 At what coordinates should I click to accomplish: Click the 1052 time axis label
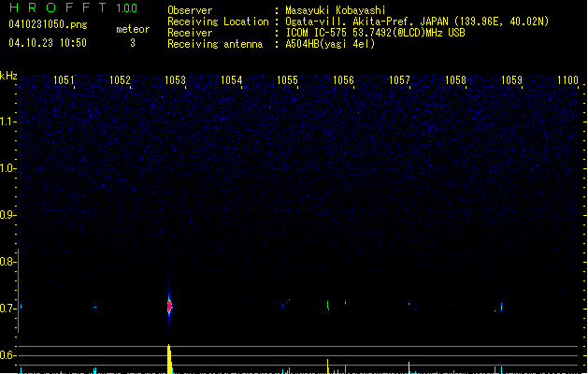pyautogui.click(x=120, y=80)
